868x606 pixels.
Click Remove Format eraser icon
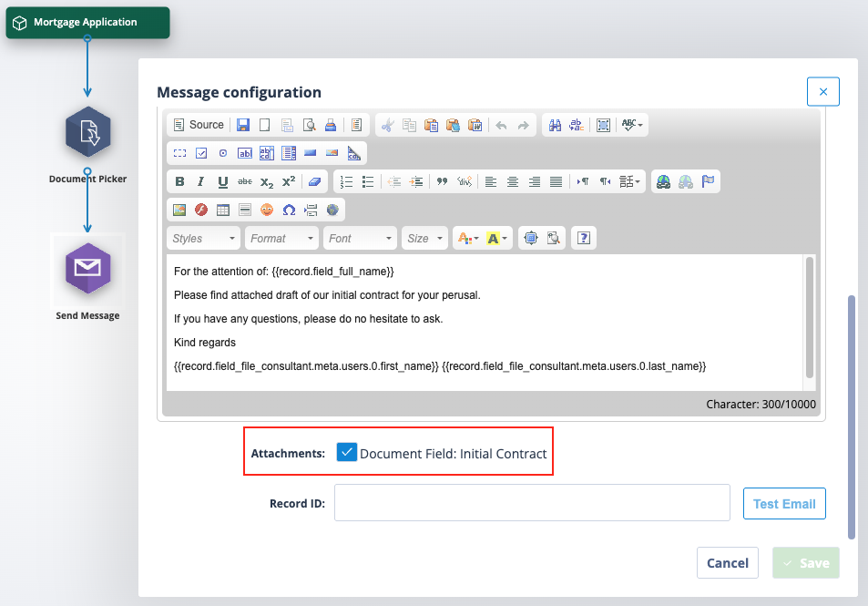(x=314, y=181)
